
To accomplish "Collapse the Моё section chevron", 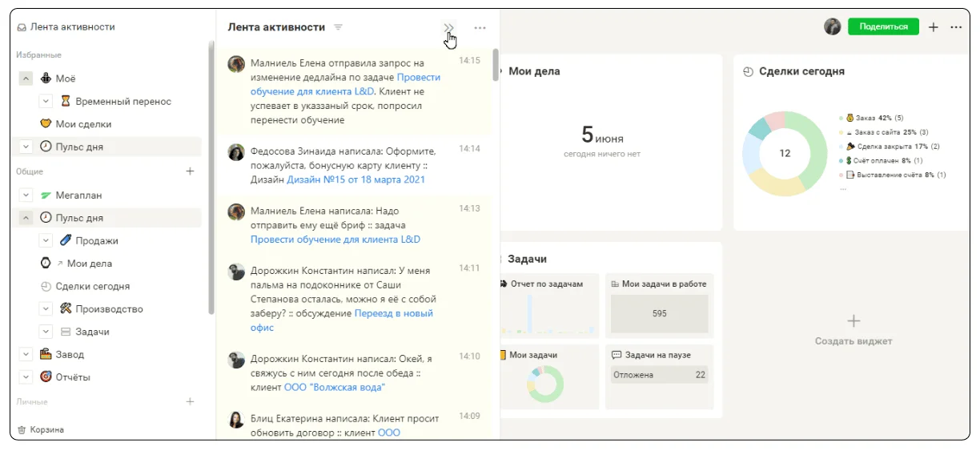I will click(26, 79).
